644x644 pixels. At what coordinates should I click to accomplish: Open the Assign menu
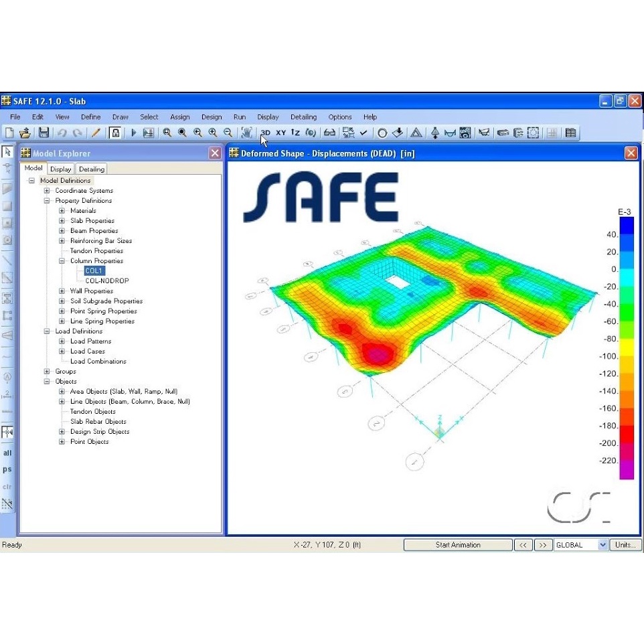[x=180, y=117]
